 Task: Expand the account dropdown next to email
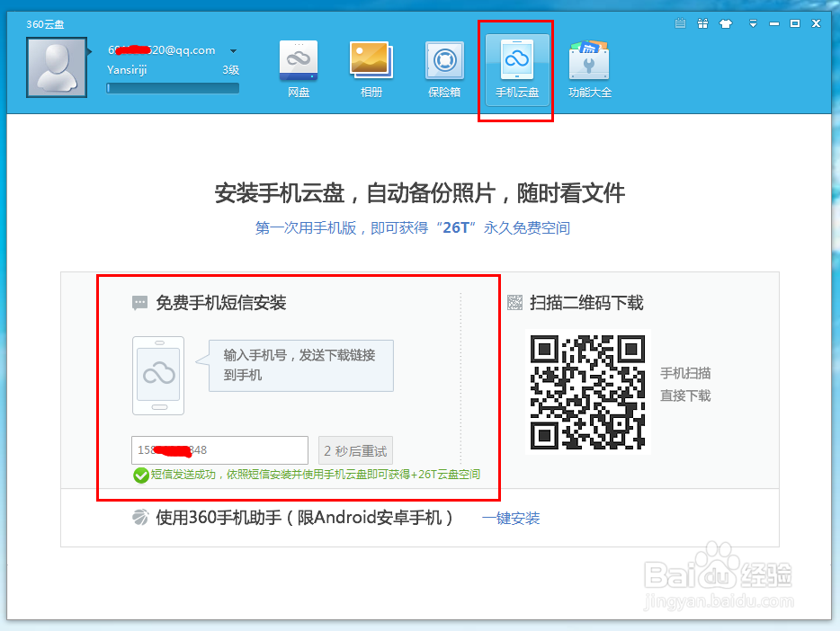pos(234,51)
